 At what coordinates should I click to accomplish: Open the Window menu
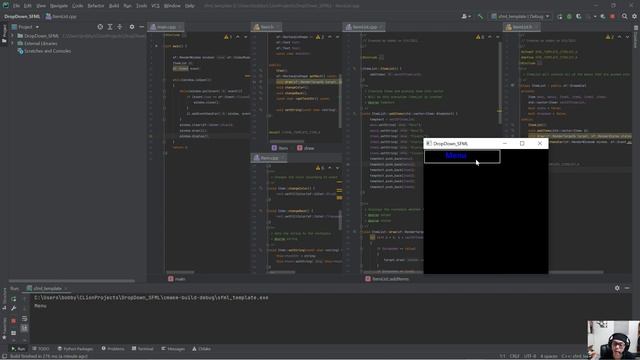(172, 6)
